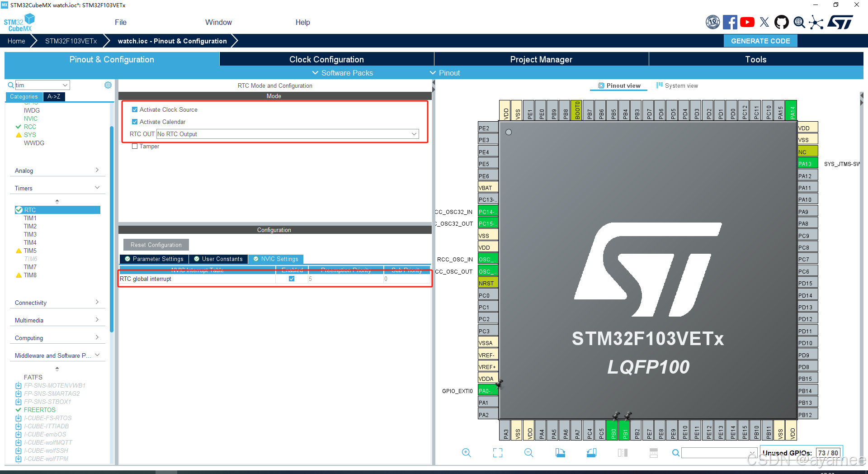The image size is (868, 474).
Task: Click the pin search input field
Action: (715, 453)
